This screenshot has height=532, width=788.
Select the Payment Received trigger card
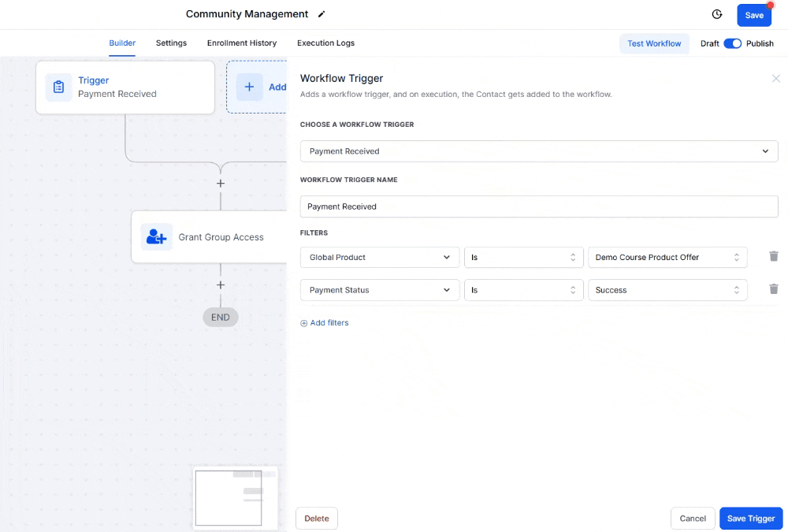pyautogui.click(x=125, y=87)
